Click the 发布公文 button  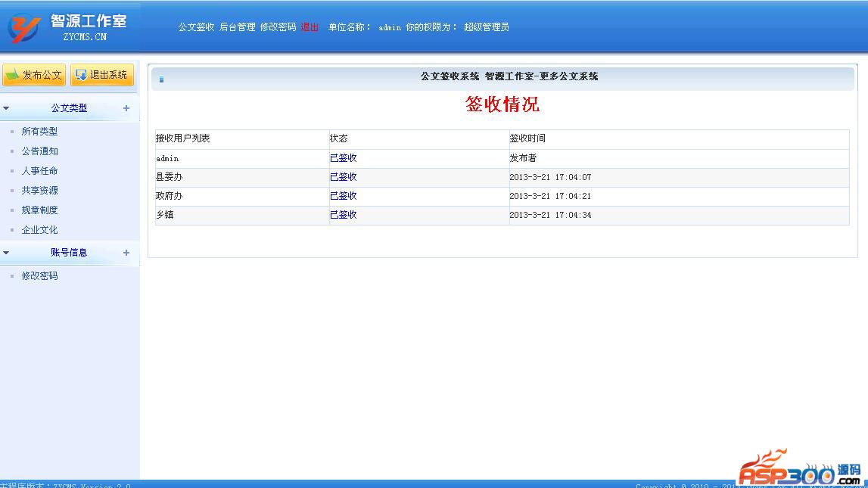click(x=33, y=75)
